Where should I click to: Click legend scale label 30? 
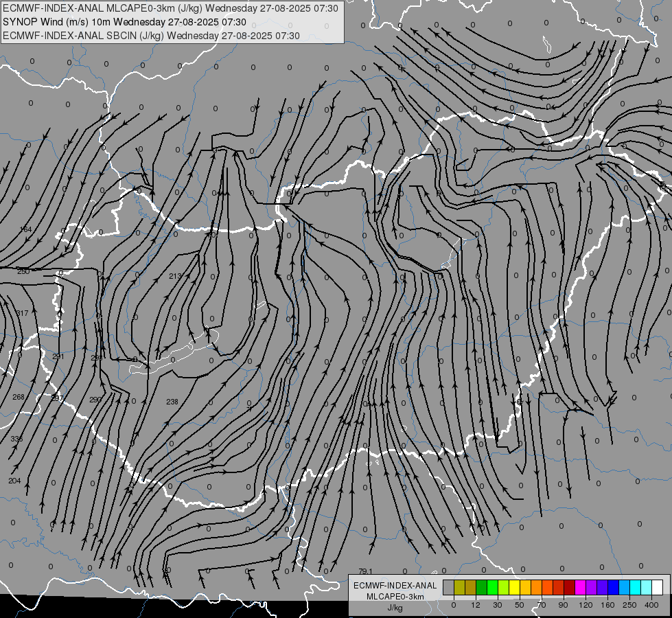click(497, 605)
